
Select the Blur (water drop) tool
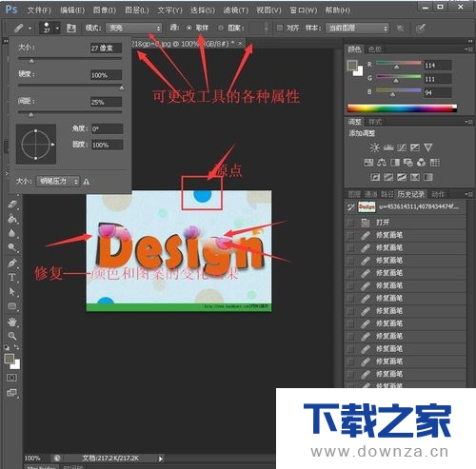pyautogui.click(x=12, y=233)
